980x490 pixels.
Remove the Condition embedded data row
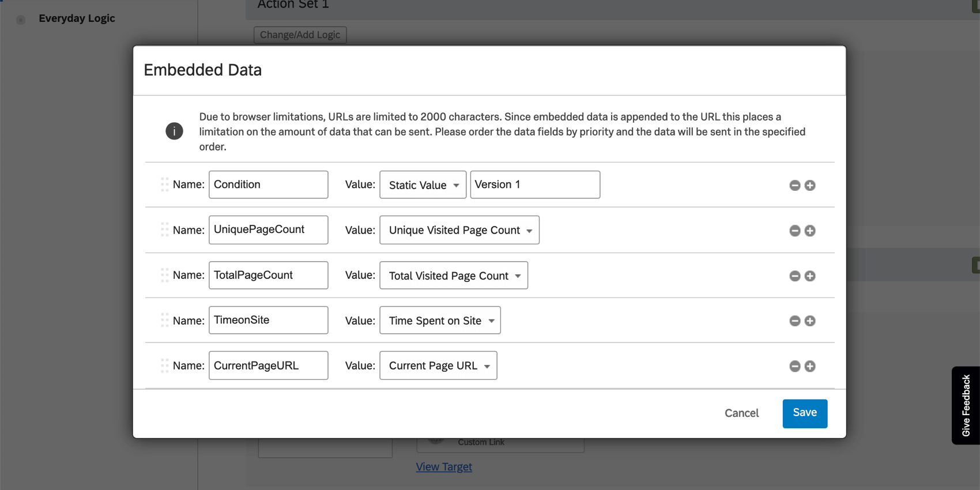[x=794, y=185]
